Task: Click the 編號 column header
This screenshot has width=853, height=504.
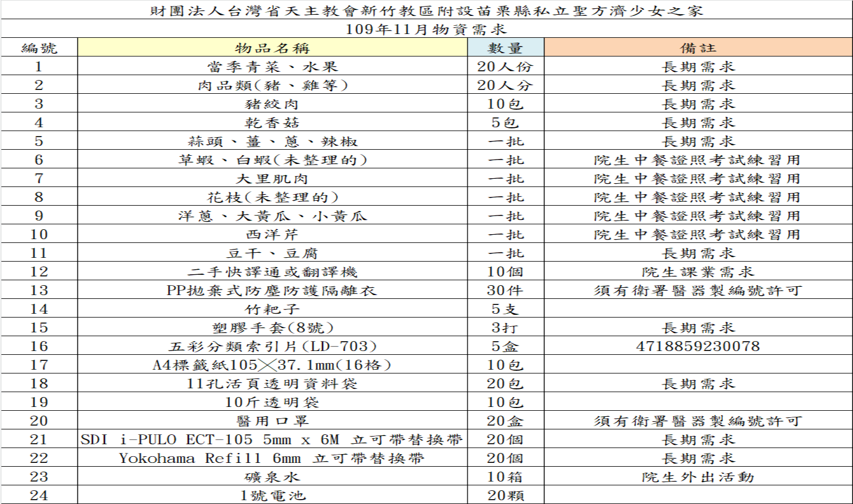Action: tap(39, 48)
